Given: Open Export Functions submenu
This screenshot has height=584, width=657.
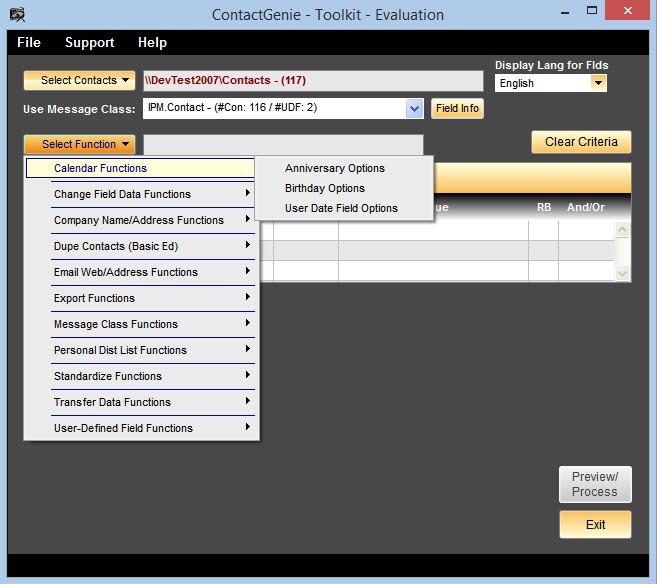Looking at the screenshot, I should (x=142, y=298).
